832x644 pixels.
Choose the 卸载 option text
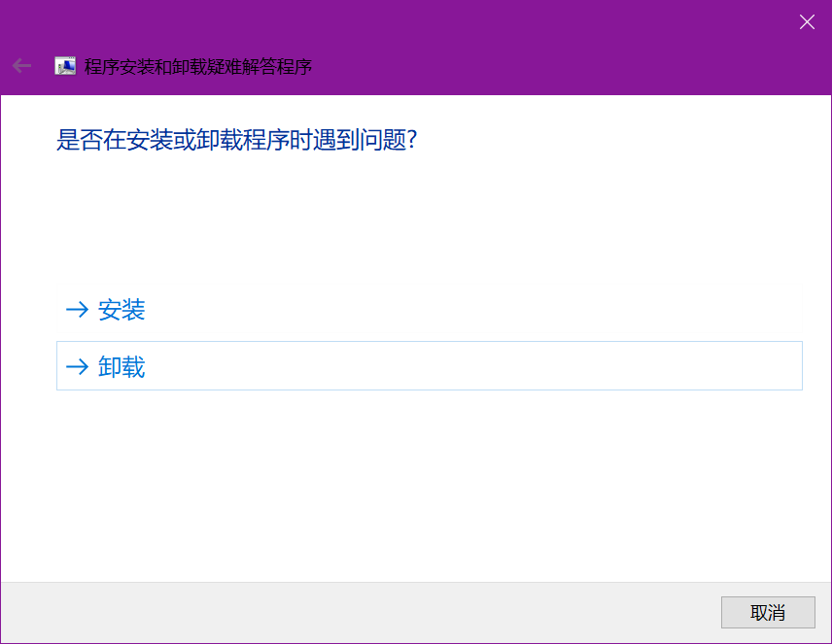click(121, 366)
